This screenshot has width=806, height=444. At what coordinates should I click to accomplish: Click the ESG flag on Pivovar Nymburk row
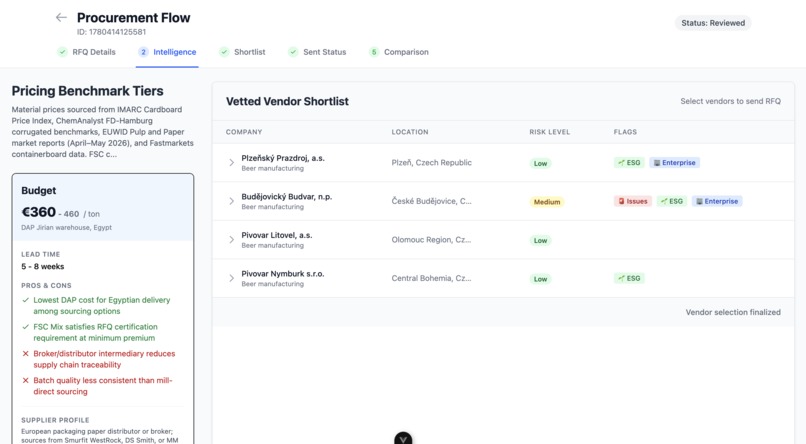pyautogui.click(x=629, y=278)
